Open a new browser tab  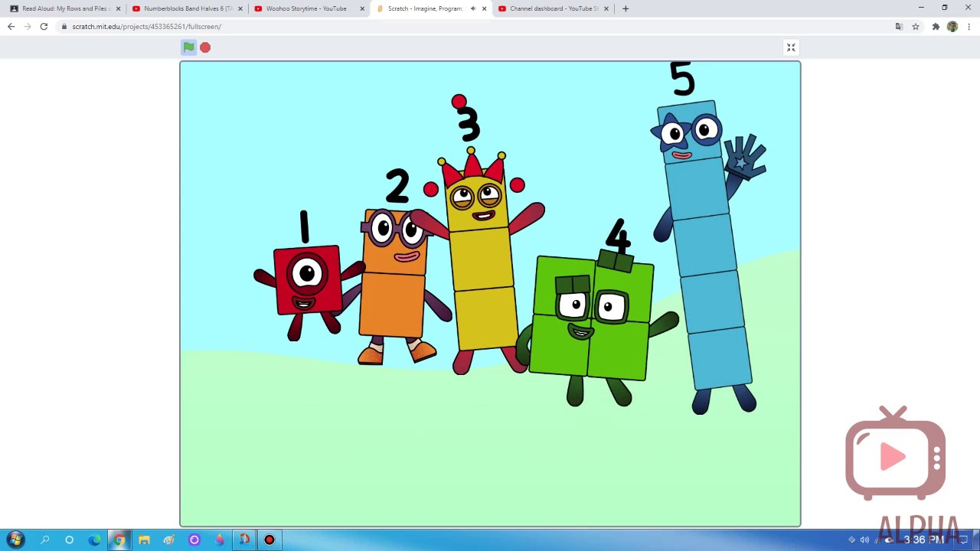(x=626, y=8)
